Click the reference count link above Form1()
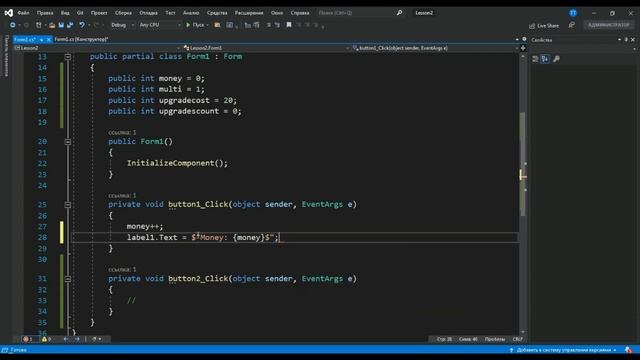Viewport: 640px width, 360px height. (122, 133)
